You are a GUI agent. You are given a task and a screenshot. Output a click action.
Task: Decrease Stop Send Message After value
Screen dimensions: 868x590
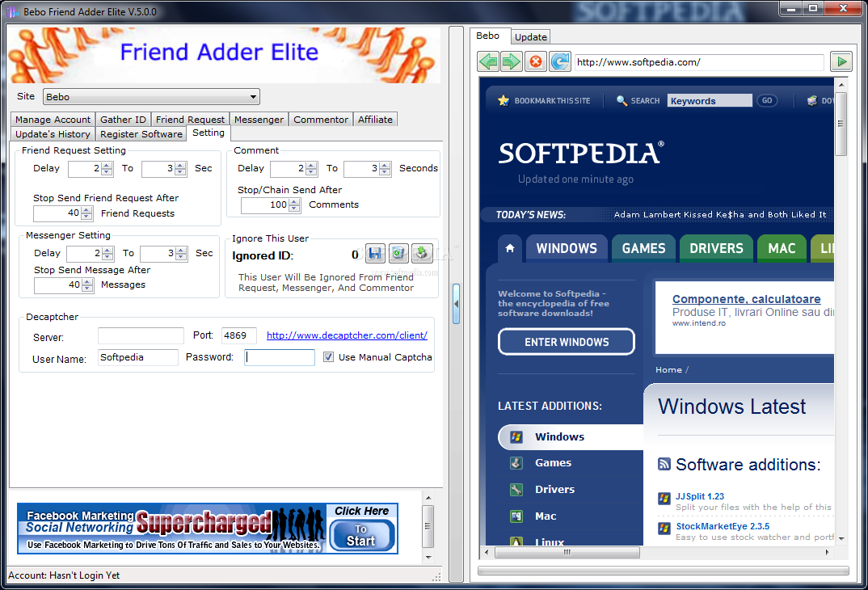(x=87, y=289)
